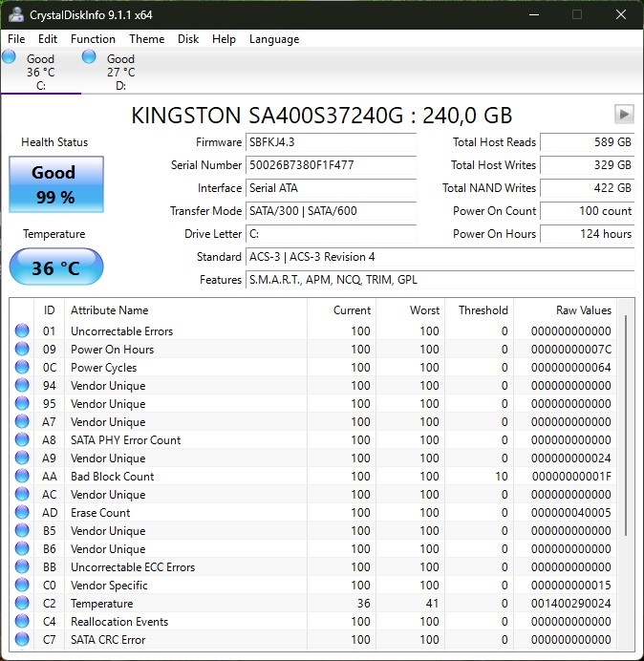The width and height of the screenshot is (644, 661).
Task: Click the Firmware field SBFKJ4.3
Action: (331, 142)
